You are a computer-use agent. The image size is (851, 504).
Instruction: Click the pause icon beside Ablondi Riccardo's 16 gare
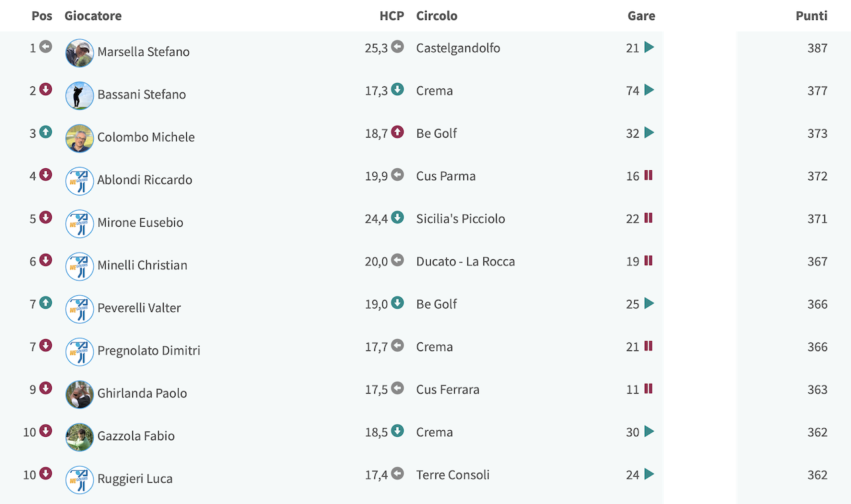coord(648,176)
